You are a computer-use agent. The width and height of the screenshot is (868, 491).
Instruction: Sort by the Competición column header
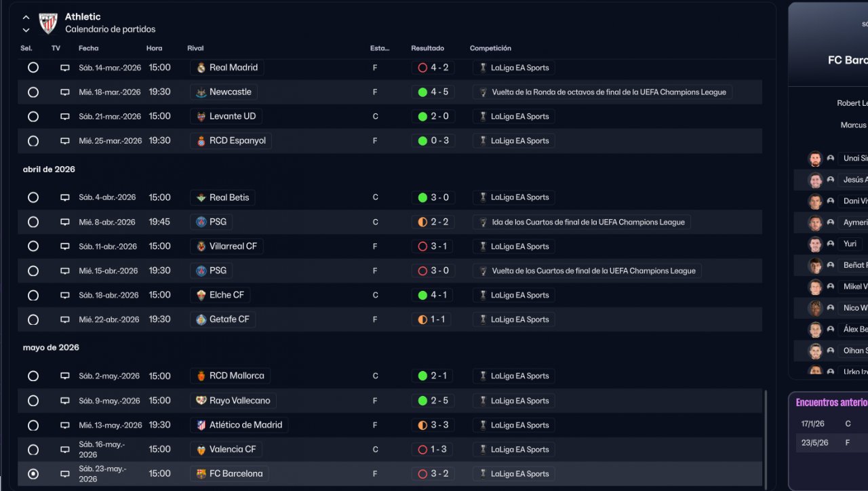point(490,48)
